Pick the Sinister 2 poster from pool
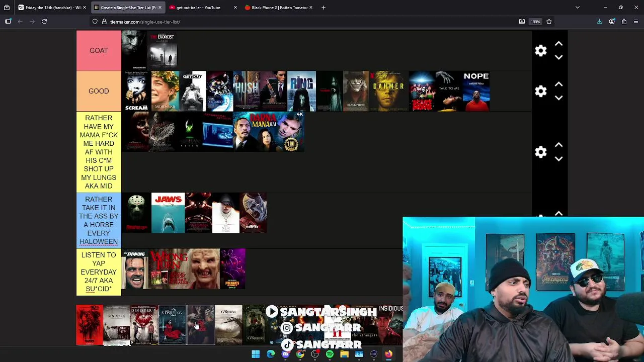 point(144,325)
